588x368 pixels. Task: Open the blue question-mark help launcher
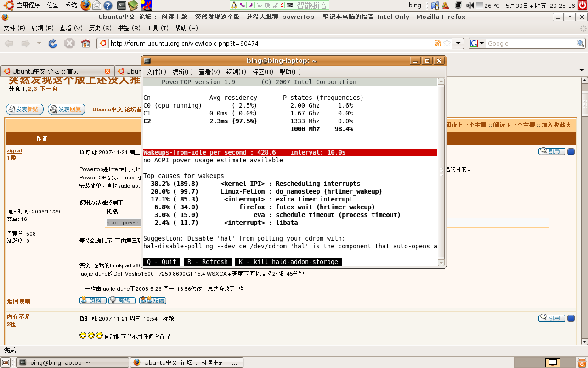click(108, 6)
